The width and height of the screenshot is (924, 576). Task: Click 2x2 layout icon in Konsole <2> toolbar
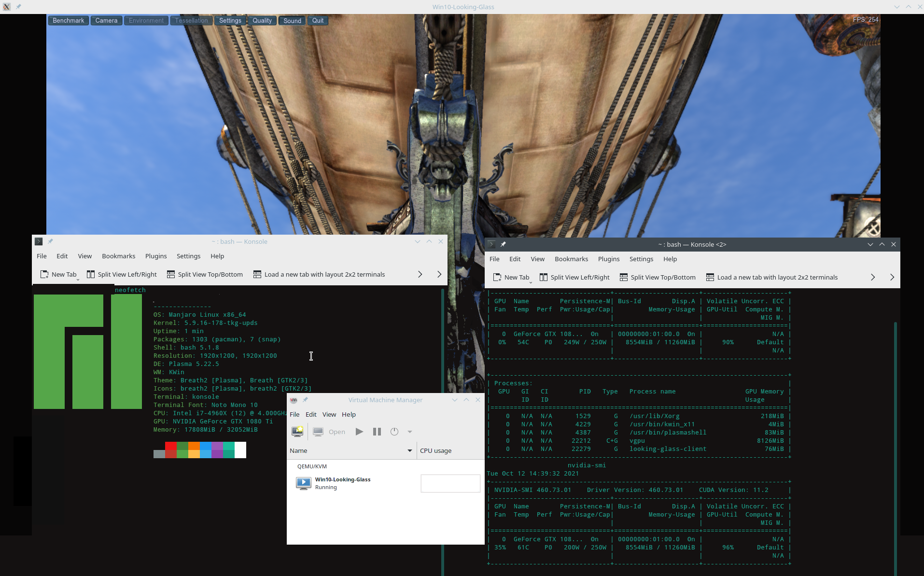710,277
